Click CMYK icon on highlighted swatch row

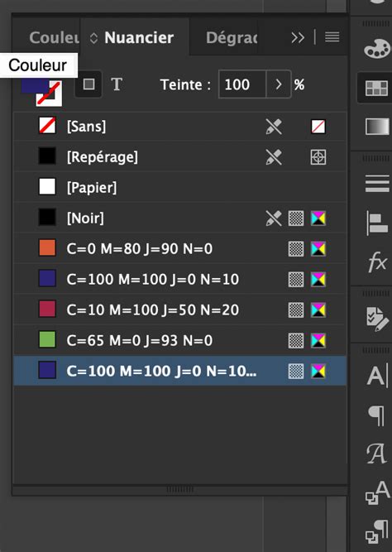click(318, 371)
